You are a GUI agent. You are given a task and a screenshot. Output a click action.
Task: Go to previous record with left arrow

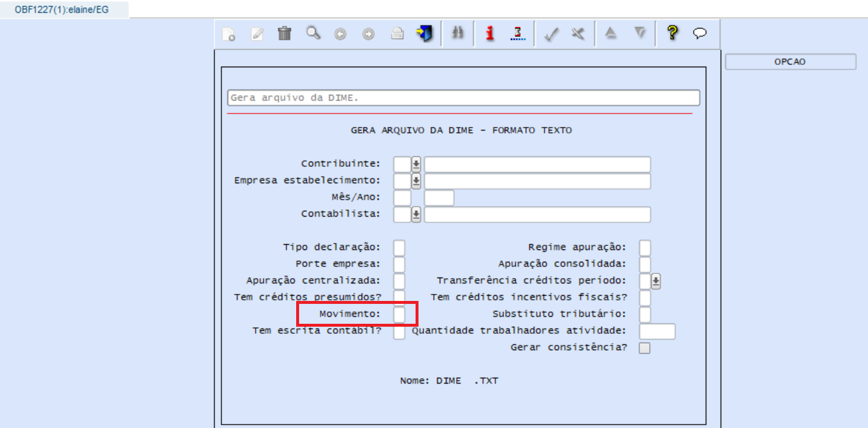tap(341, 35)
